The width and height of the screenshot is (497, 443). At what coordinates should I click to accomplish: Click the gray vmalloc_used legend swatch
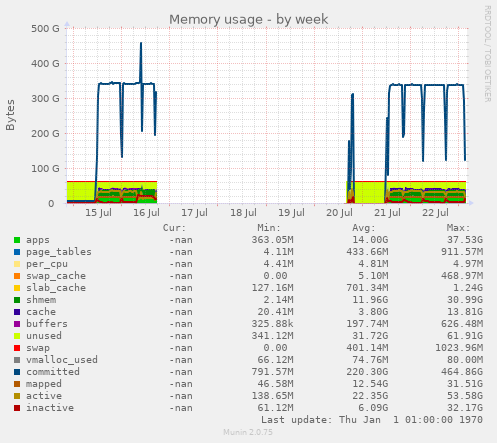click(x=17, y=360)
